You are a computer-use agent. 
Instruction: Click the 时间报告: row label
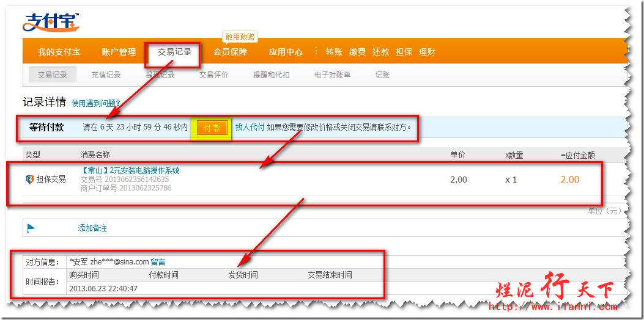coord(43,282)
